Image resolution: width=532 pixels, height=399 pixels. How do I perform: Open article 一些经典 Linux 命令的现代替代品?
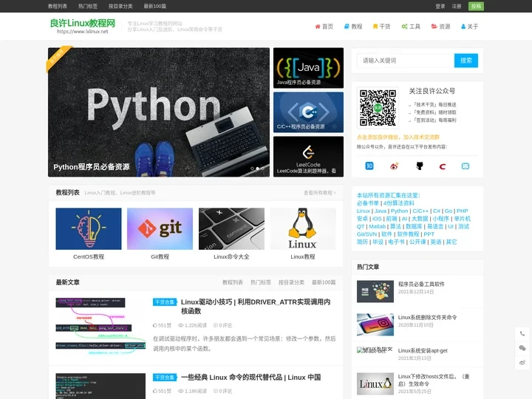(250, 378)
